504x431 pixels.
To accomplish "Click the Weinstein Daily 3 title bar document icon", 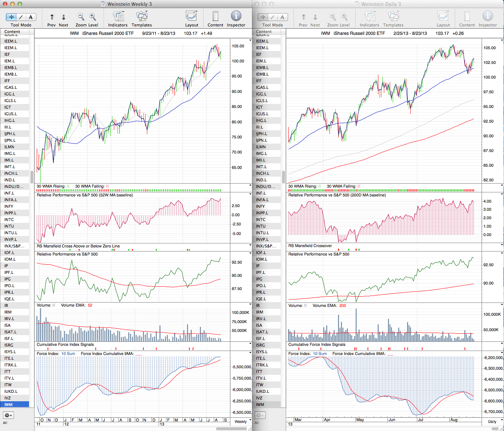I will [357, 4].
